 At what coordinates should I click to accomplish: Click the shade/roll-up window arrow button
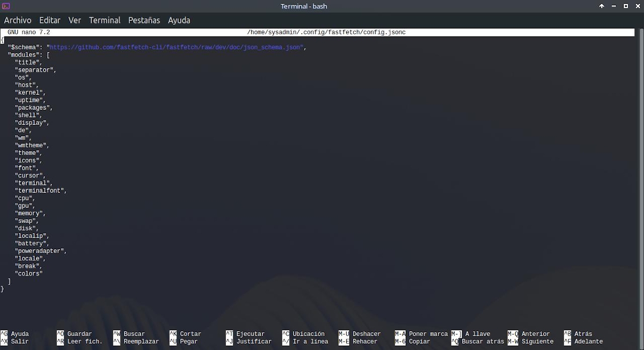point(602,6)
